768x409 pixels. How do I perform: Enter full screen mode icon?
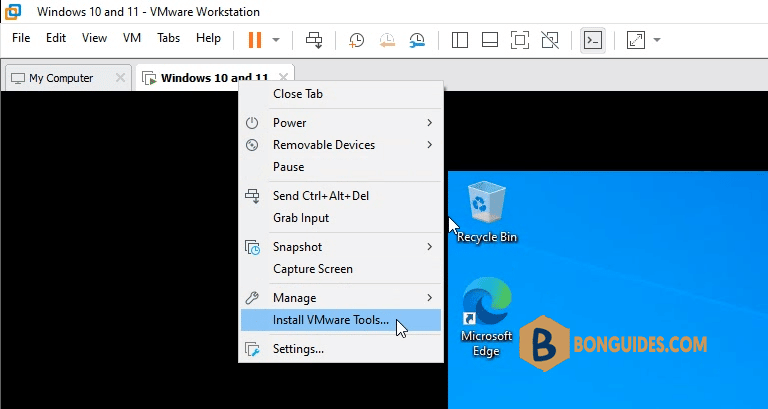(x=520, y=40)
